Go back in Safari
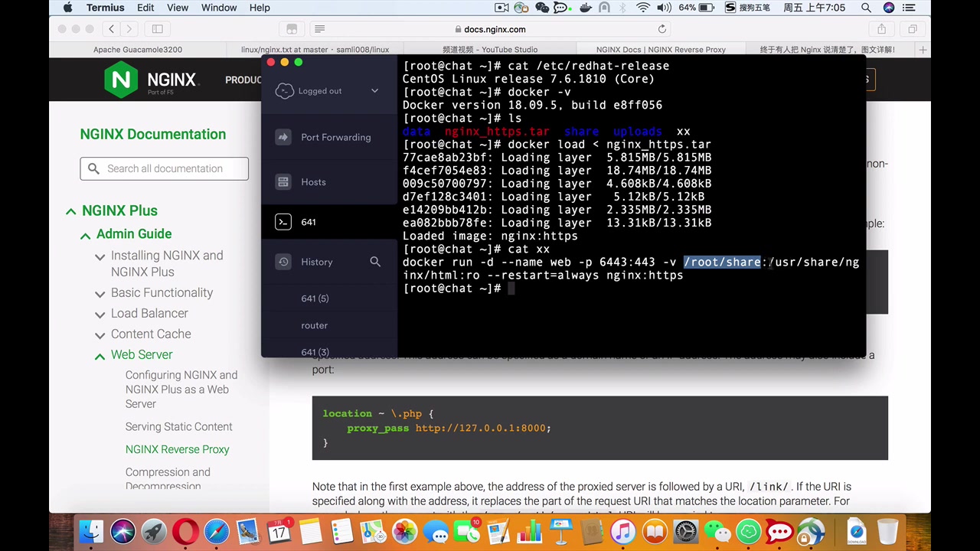Image resolution: width=980 pixels, height=551 pixels. click(x=111, y=29)
